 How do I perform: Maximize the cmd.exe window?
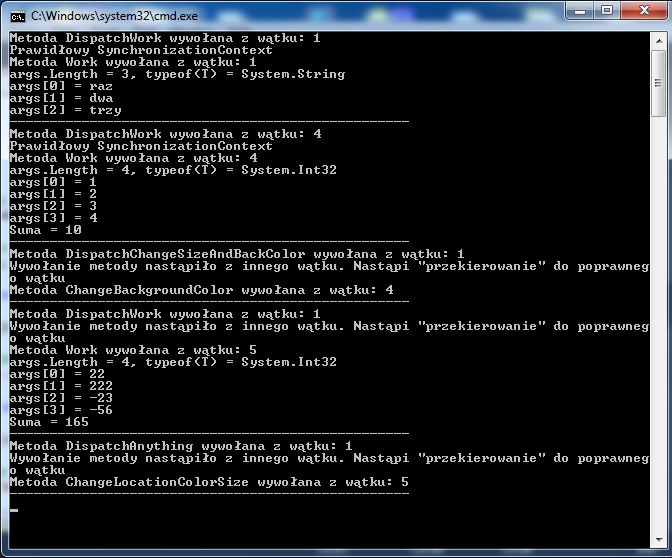click(x=607, y=11)
